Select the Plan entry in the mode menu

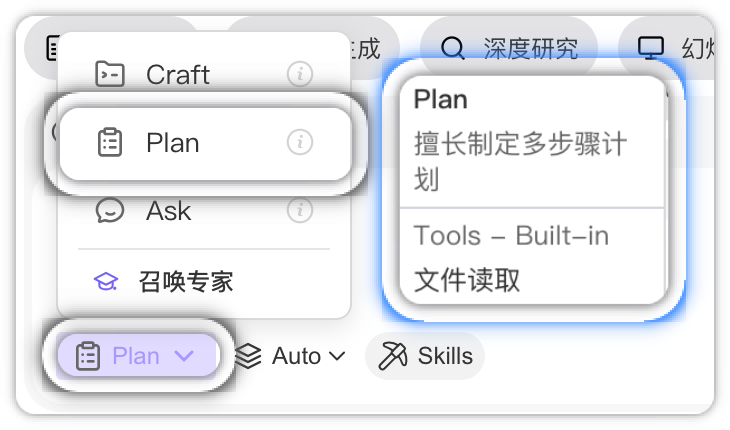tap(173, 143)
